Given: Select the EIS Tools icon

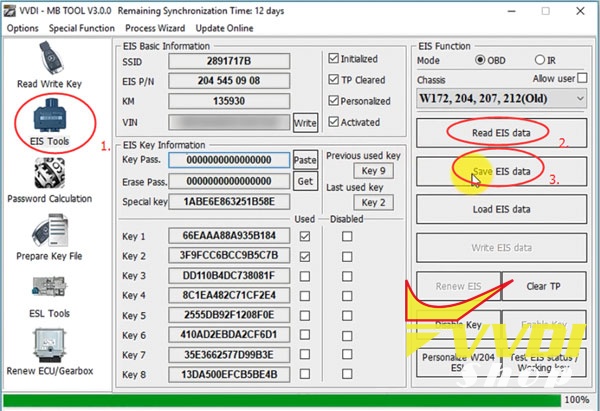Looking at the screenshot, I should coord(50,115).
